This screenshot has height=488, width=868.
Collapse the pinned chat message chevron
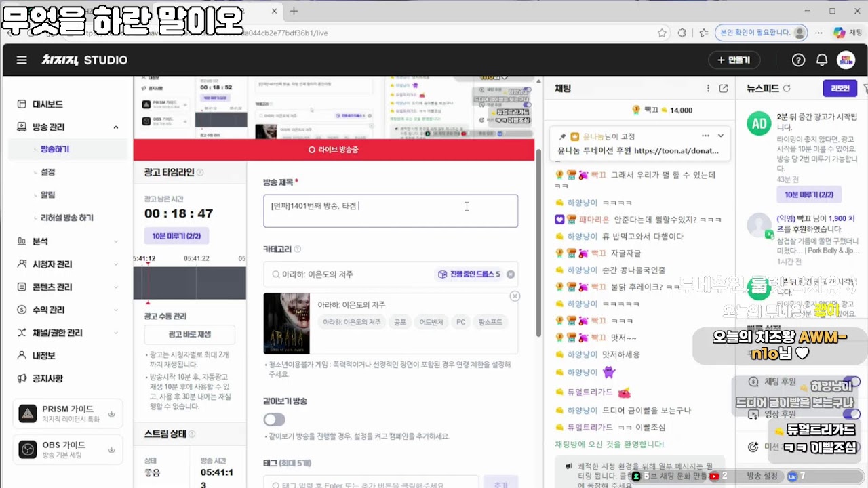point(721,136)
